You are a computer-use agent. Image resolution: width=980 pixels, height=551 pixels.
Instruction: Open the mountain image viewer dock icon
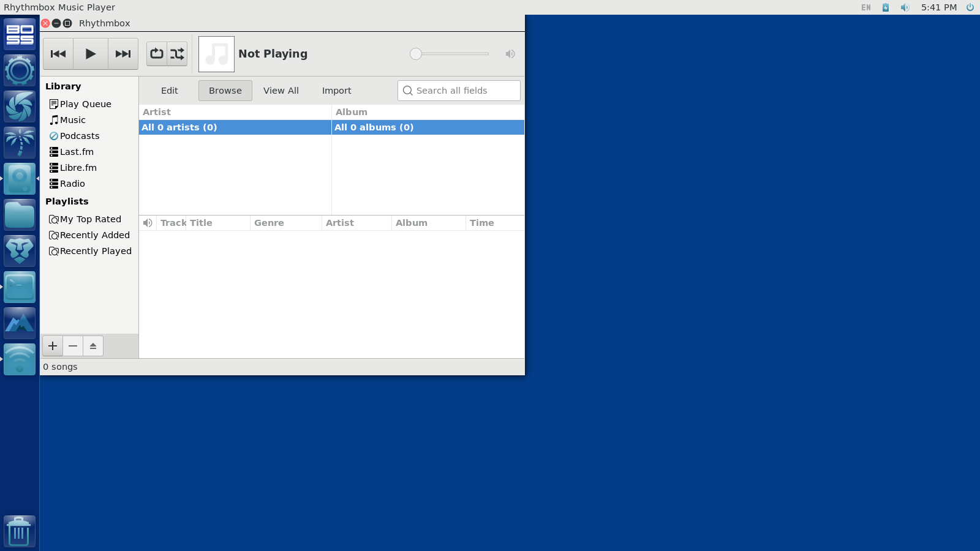click(20, 323)
